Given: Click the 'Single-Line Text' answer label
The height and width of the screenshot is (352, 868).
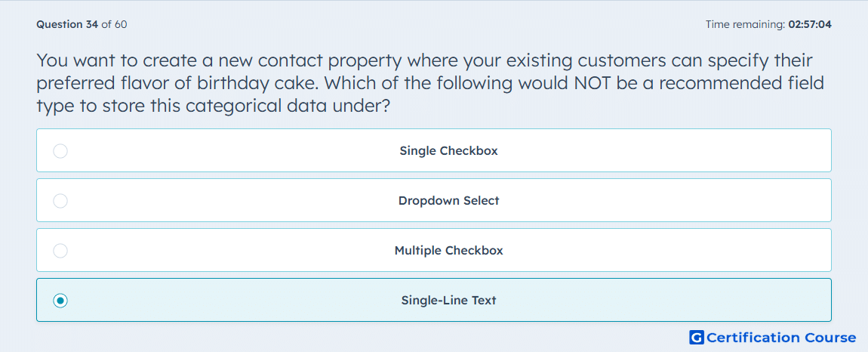Looking at the screenshot, I should [448, 301].
